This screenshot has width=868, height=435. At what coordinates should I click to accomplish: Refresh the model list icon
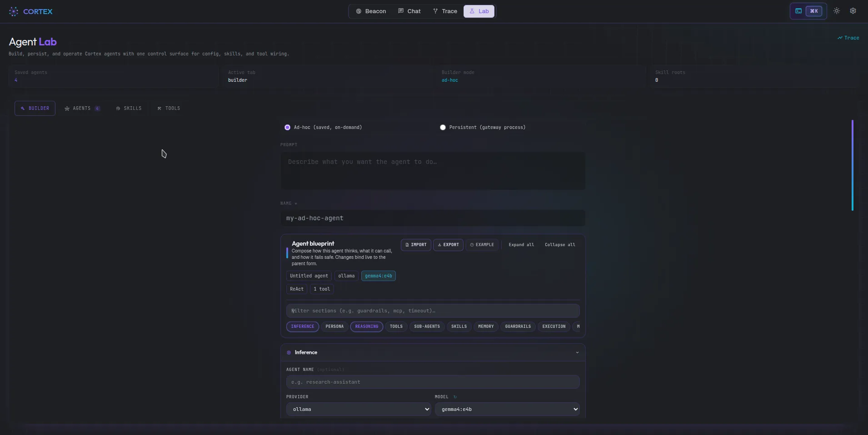tap(455, 397)
